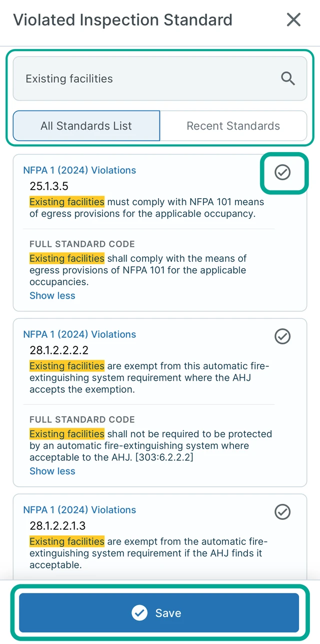320x644 pixels.
Task: Close the Violated Inspection Standard dialog
Action: 293,20
